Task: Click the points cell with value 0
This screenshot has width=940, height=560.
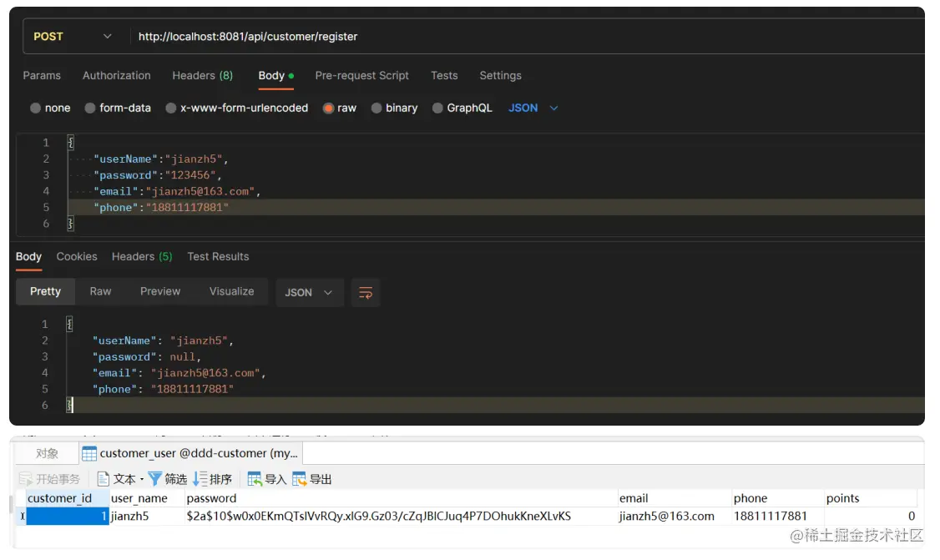Action: coord(871,517)
